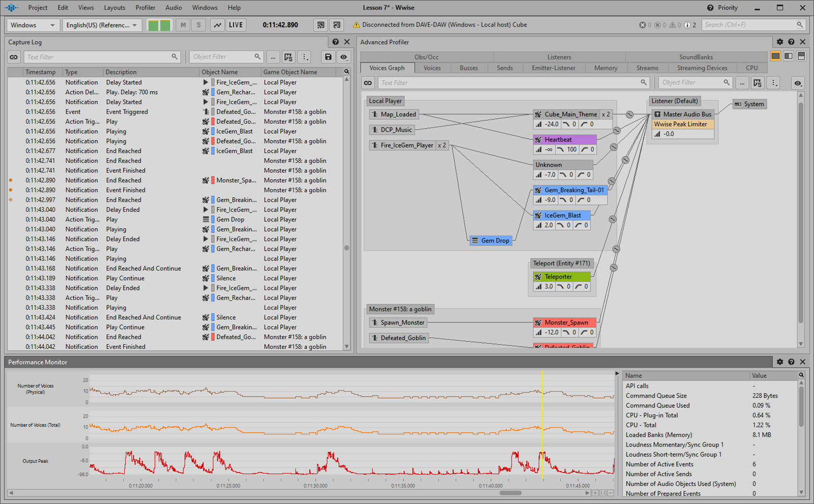Click the Capture Log Text Filter field

(x=102, y=57)
